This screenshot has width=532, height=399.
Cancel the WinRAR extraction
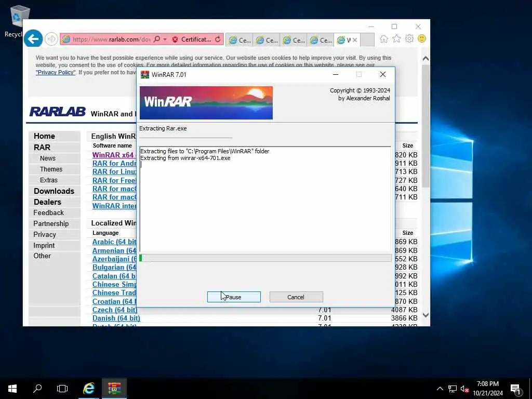pos(296,297)
